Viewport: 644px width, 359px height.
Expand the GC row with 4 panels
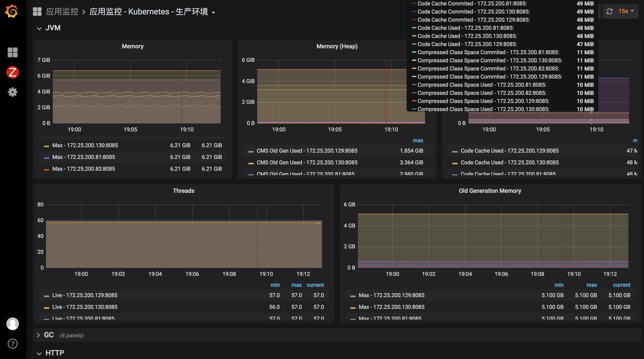49,335
